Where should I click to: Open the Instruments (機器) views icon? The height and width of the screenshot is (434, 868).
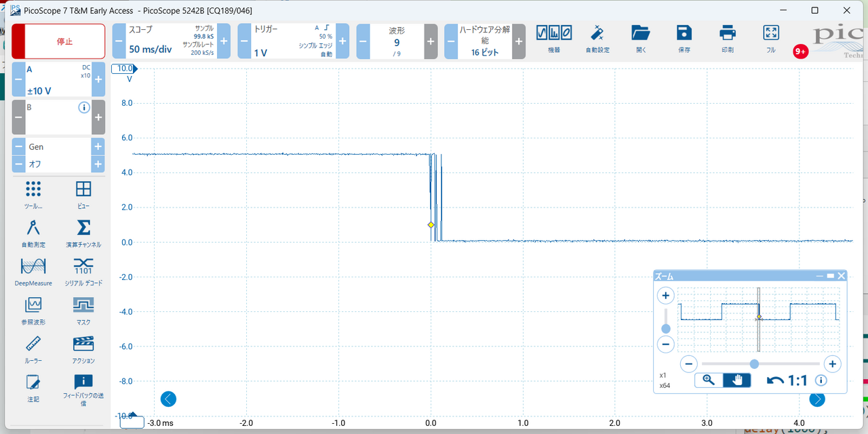pyautogui.click(x=554, y=38)
